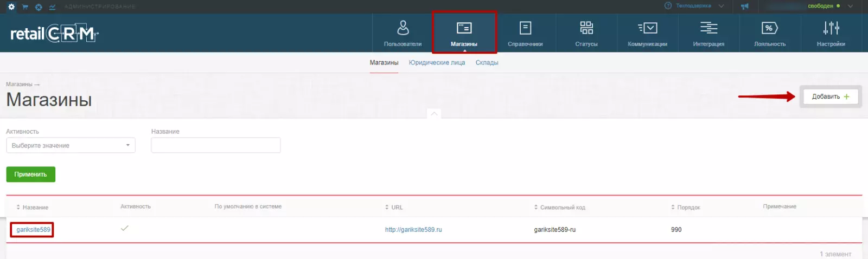
Task: Click the round marketing icon in top bar
Action: pyautogui.click(x=39, y=7)
